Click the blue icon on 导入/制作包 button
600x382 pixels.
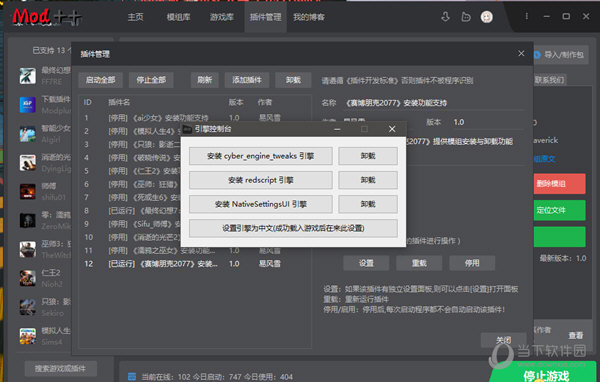click(x=537, y=55)
